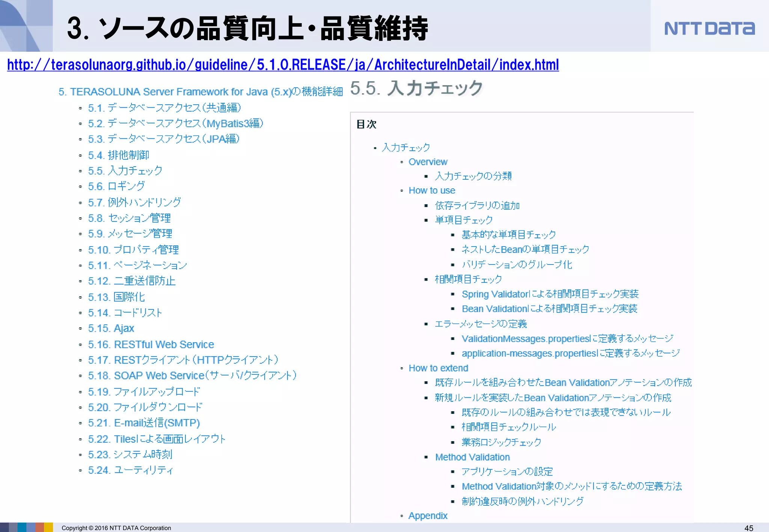The height and width of the screenshot is (532, 769).
Task: Open 5.7. 例外ハンドリング
Action: coord(134,202)
